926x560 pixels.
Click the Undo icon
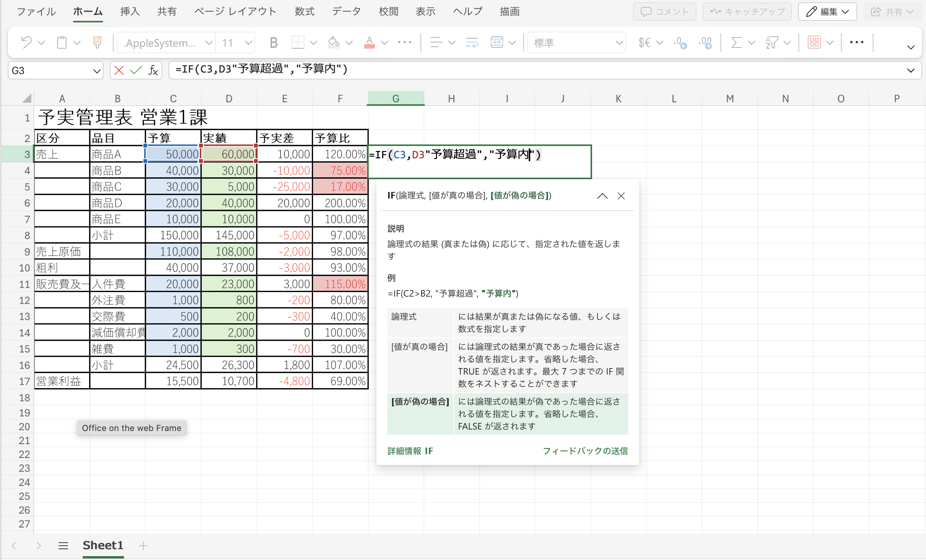tap(26, 42)
